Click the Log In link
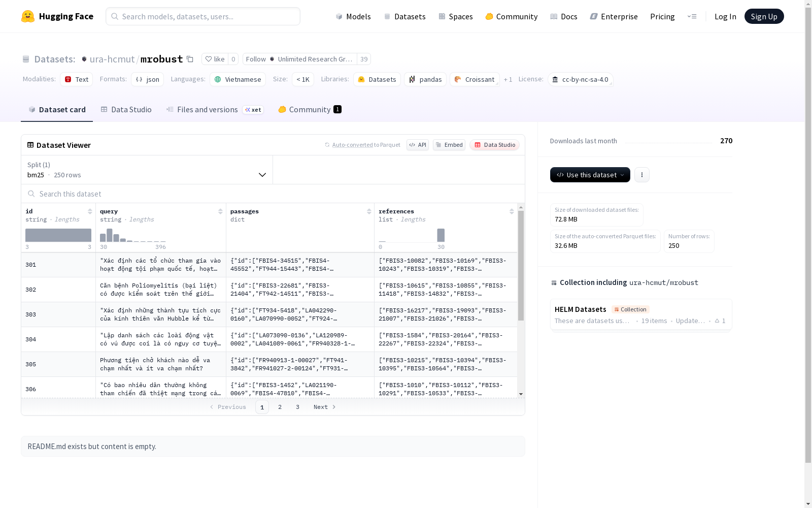Image resolution: width=812 pixels, height=508 pixels. [725, 16]
